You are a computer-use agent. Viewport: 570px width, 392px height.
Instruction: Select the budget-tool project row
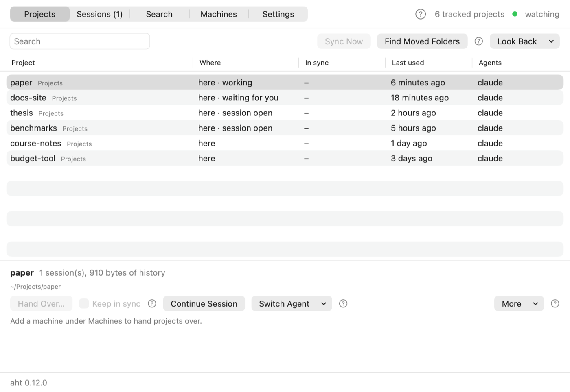tap(285, 158)
